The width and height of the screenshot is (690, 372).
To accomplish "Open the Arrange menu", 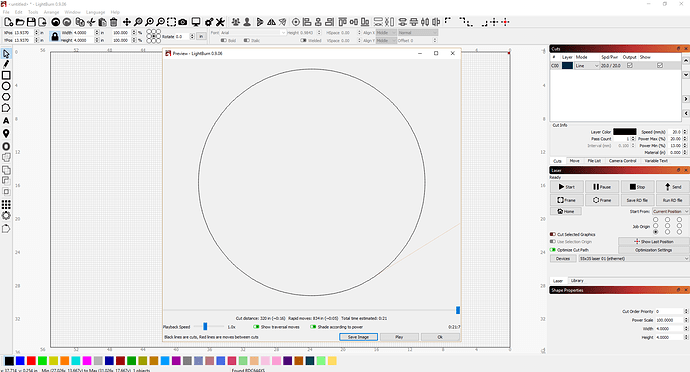I will click(x=51, y=12).
